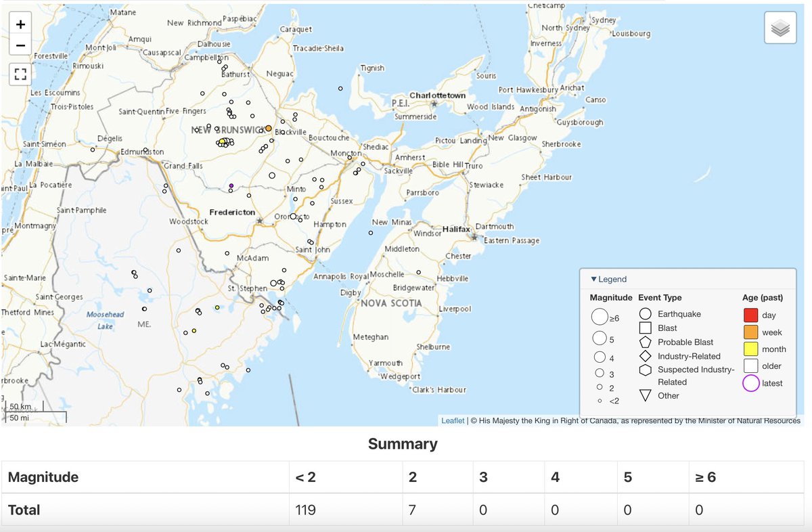Select the Blast square symbol in the legend
This screenshot has width=812, height=532.
coord(644,327)
